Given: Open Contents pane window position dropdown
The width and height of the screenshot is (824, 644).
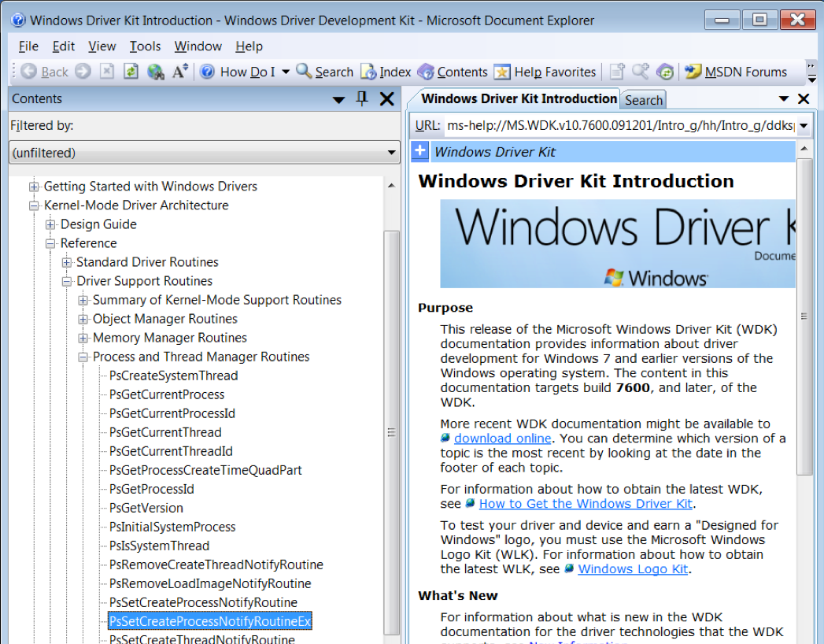Looking at the screenshot, I should (339, 99).
